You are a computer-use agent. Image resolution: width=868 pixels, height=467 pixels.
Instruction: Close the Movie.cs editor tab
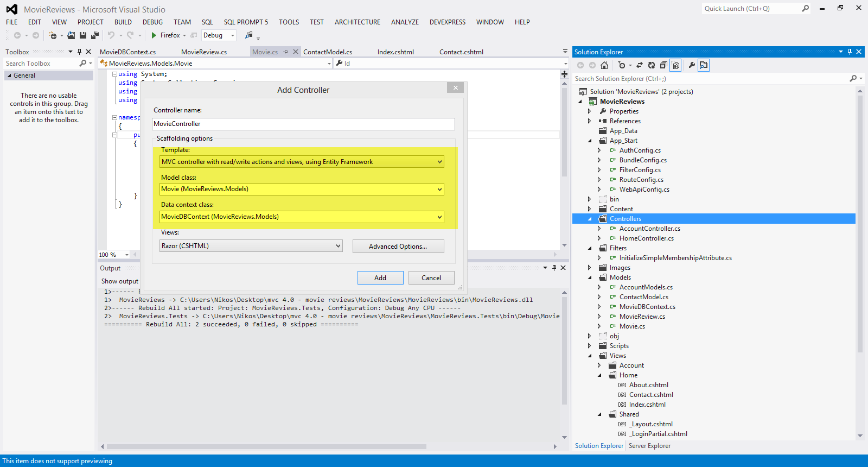pos(296,52)
